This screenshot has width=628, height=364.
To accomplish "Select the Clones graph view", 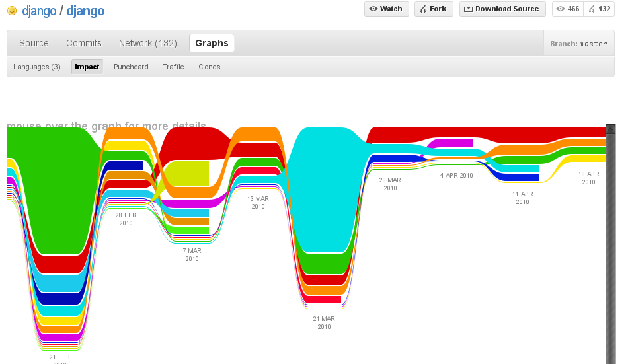I will 210,67.
